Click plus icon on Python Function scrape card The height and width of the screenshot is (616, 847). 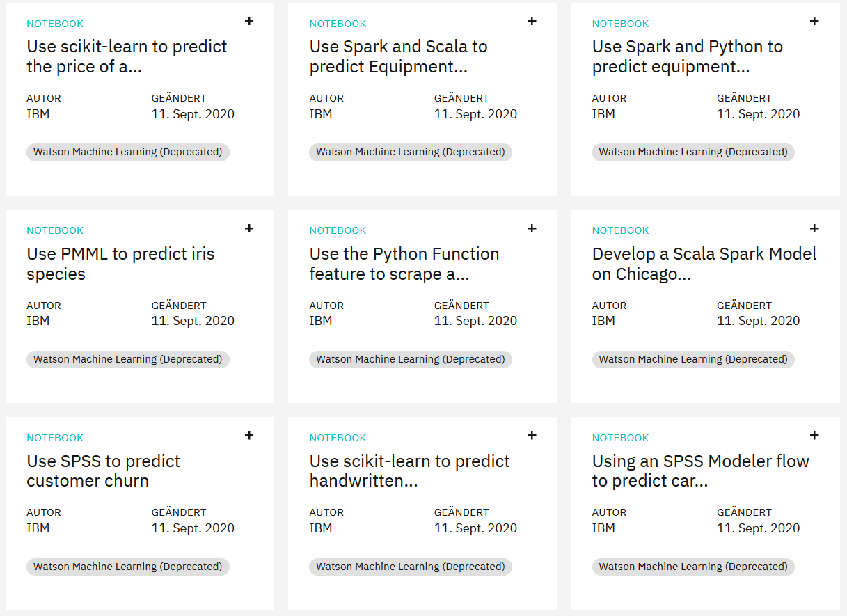point(532,228)
